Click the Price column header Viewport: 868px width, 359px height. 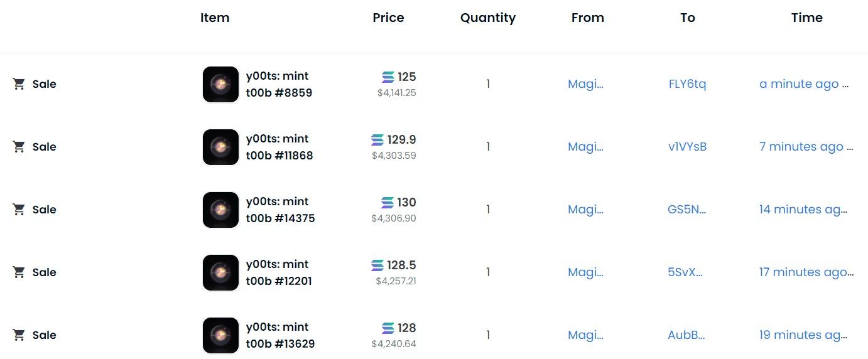pyautogui.click(x=388, y=18)
